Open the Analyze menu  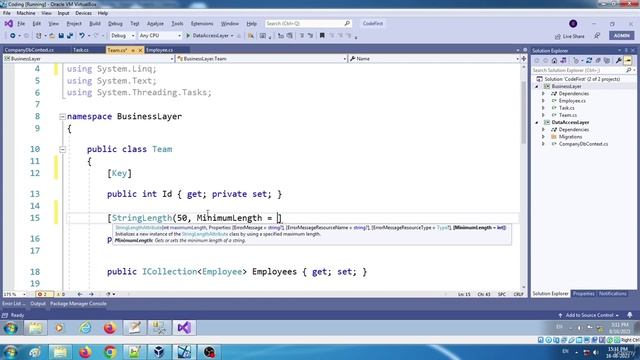155,24
